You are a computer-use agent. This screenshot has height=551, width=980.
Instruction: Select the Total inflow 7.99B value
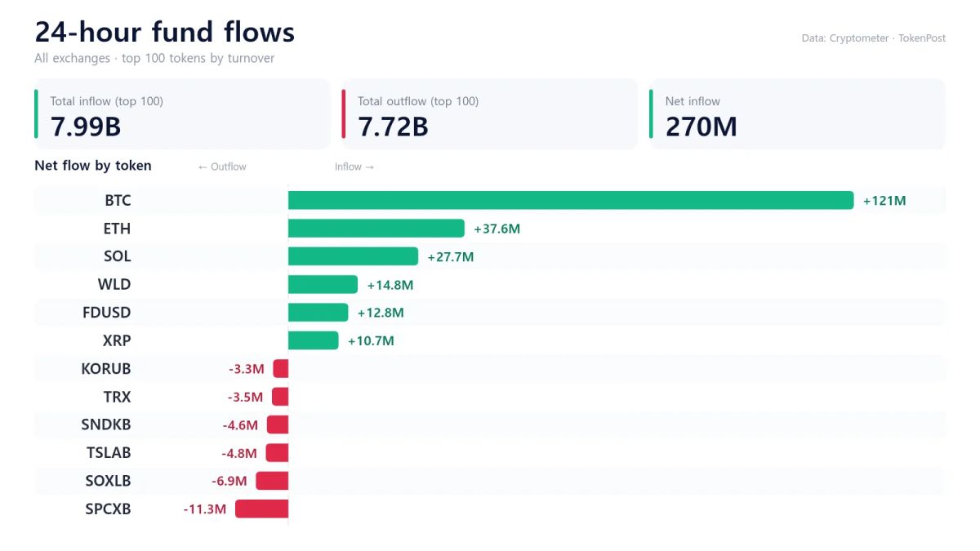(x=86, y=127)
